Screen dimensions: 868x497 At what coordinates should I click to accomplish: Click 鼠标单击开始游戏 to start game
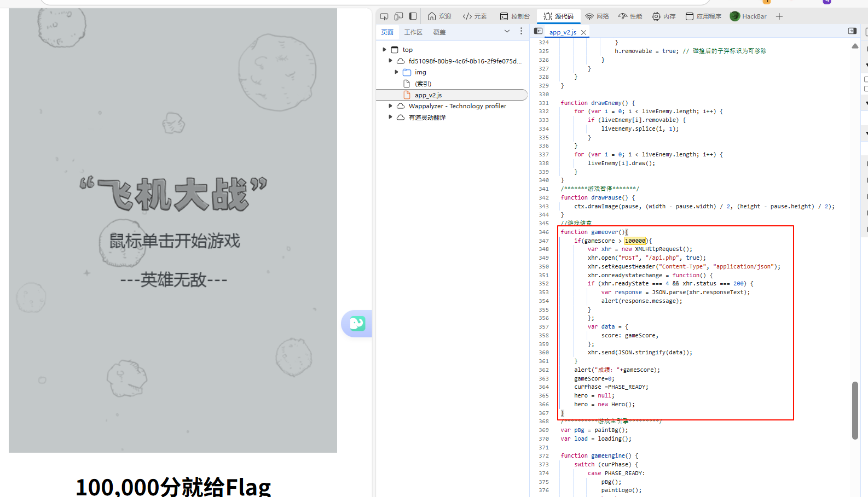[x=175, y=241]
